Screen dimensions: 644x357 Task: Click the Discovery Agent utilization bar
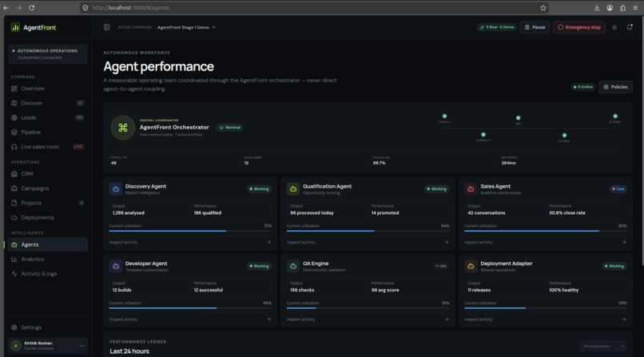[x=190, y=231]
